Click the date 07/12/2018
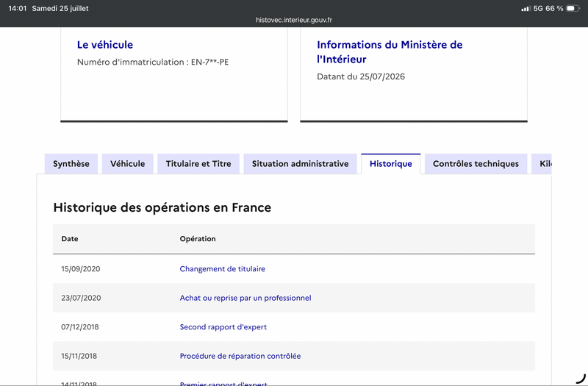The width and height of the screenshot is (588, 386). tap(80, 327)
